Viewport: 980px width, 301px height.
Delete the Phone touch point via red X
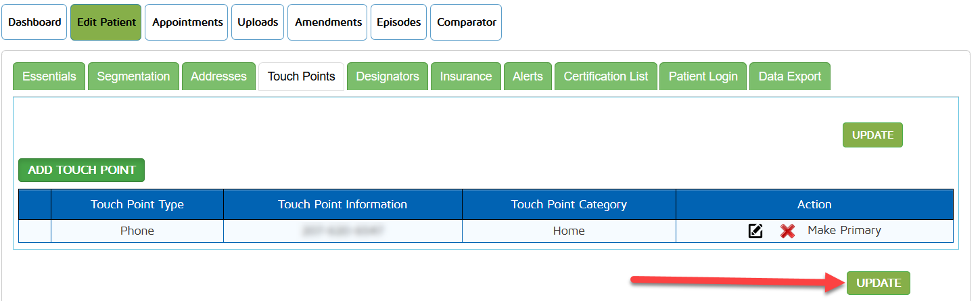tap(787, 231)
